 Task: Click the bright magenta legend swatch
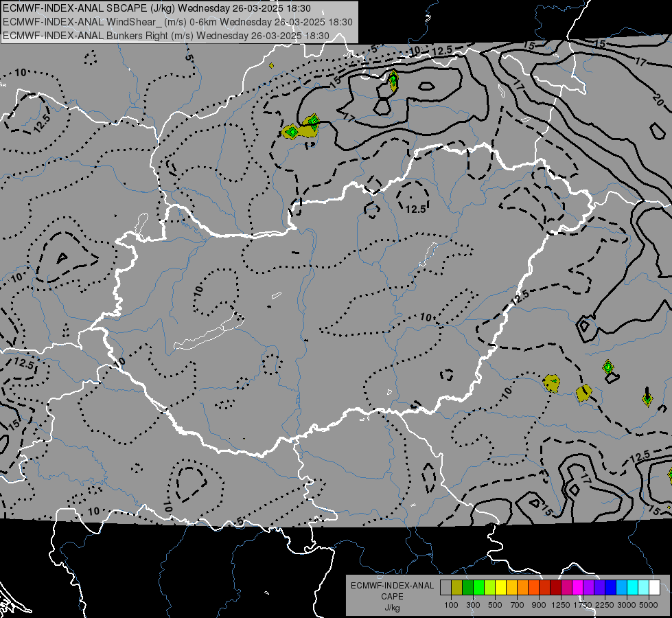(x=578, y=587)
